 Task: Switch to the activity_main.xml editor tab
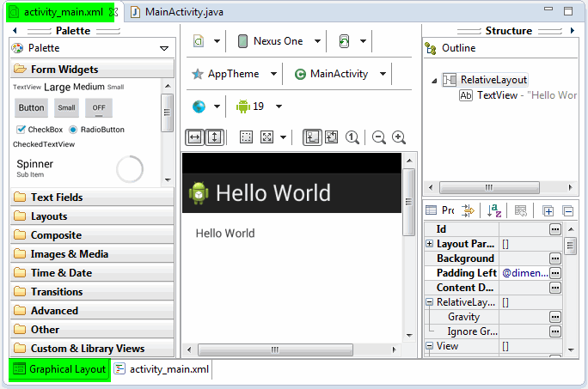[x=61, y=12]
